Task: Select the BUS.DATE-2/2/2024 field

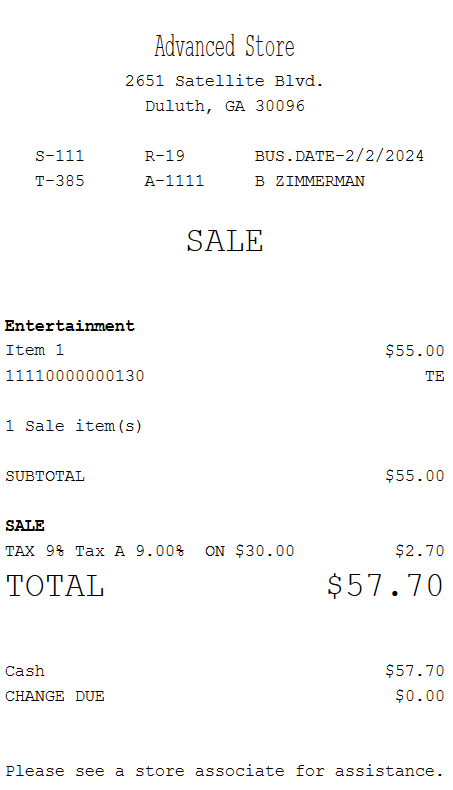Action: pyautogui.click(x=339, y=156)
